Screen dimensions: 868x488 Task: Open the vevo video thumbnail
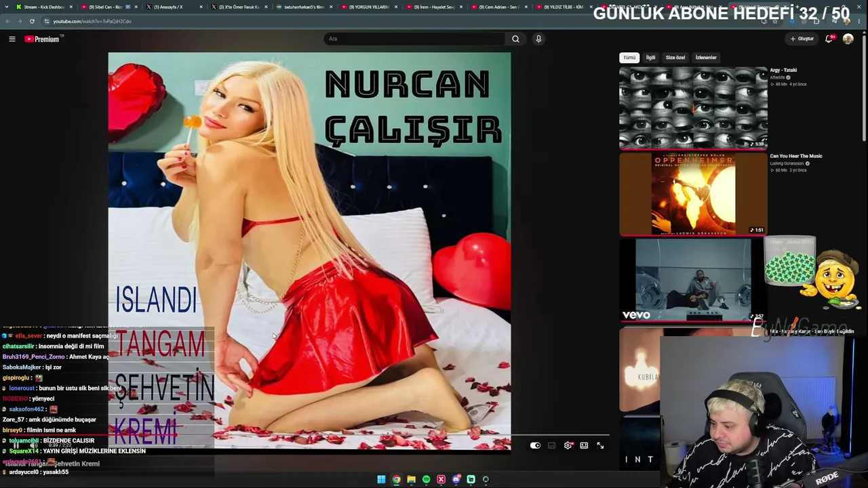coord(693,279)
